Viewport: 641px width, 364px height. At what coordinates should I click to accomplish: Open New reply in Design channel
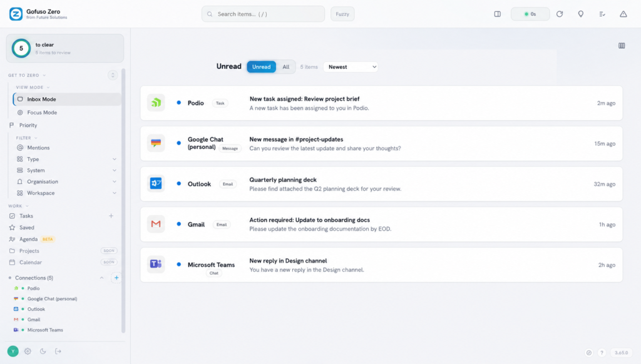381,265
